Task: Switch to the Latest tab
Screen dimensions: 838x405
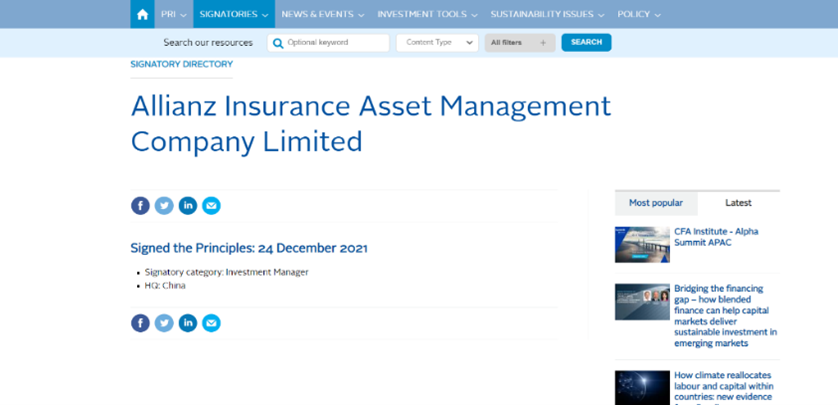Action: click(738, 203)
